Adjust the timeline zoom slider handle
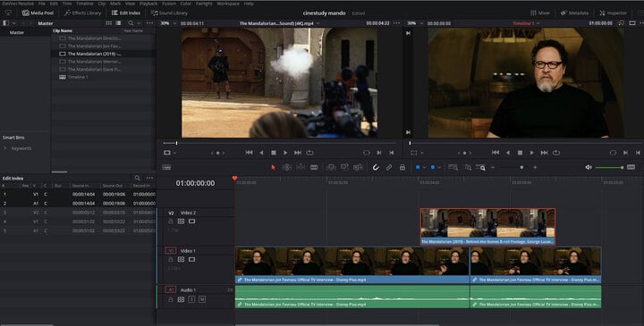 coord(521,167)
